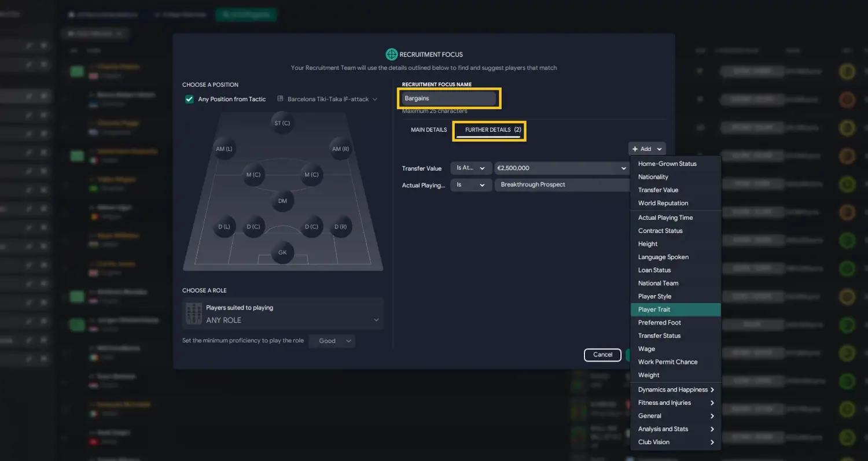The height and width of the screenshot is (461, 868).
Task: Choose Weight from Add menu
Action: point(675,375)
